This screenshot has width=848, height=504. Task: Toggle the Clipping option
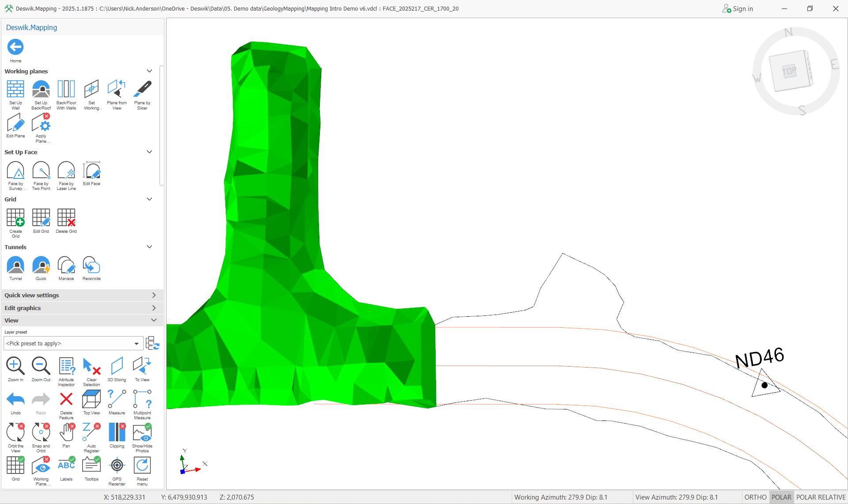click(x=117, y=436)
